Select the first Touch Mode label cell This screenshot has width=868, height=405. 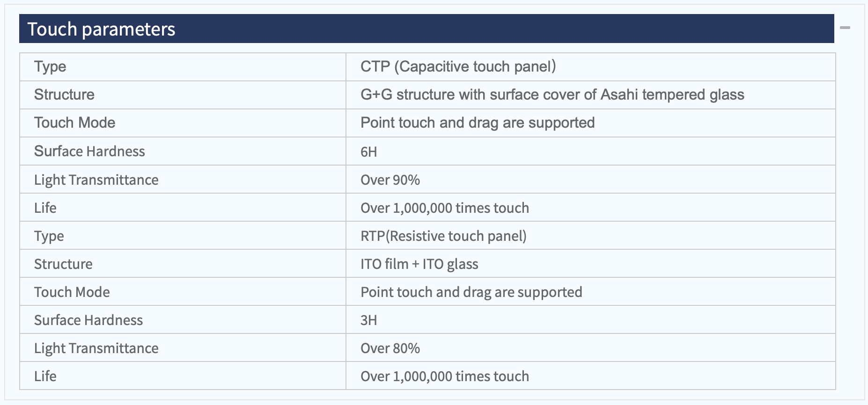[183, 123]
